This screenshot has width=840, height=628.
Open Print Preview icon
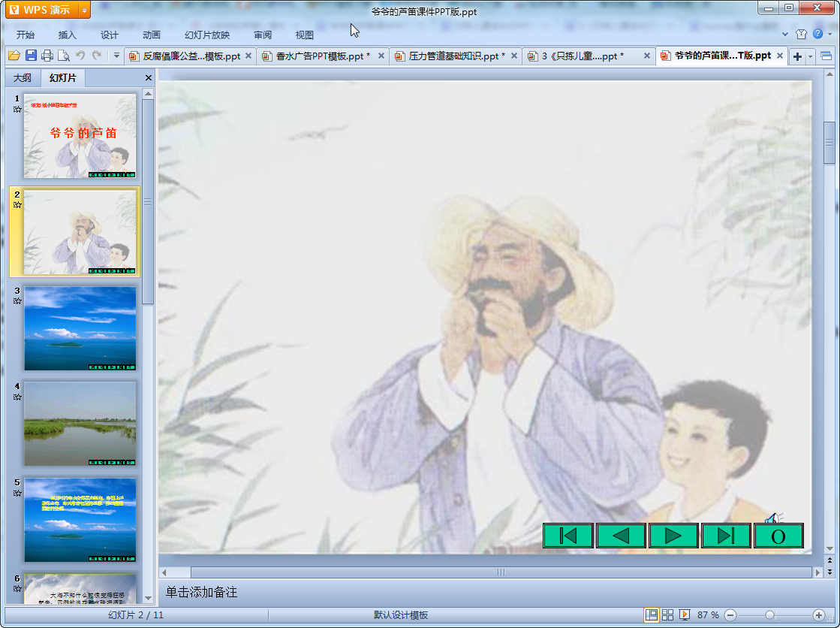pos(64,56)
